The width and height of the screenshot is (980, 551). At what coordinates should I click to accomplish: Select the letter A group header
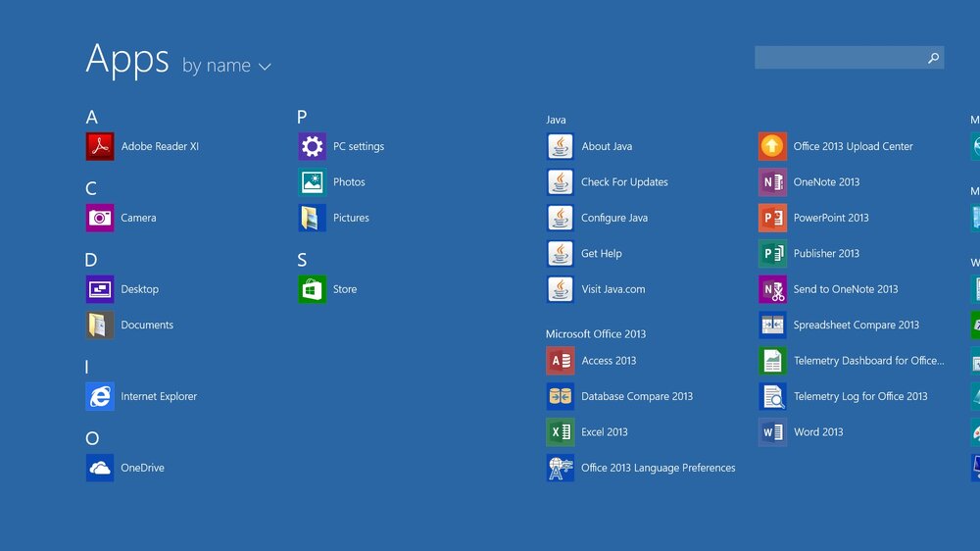tap(92, 117)
